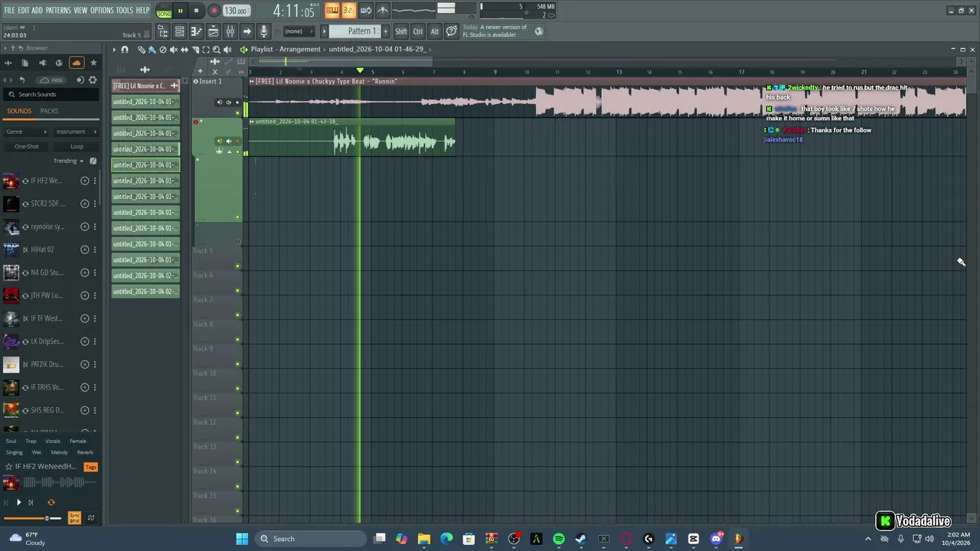
Task: Pause the song using the pause button
Action: (x=180, y=11)
